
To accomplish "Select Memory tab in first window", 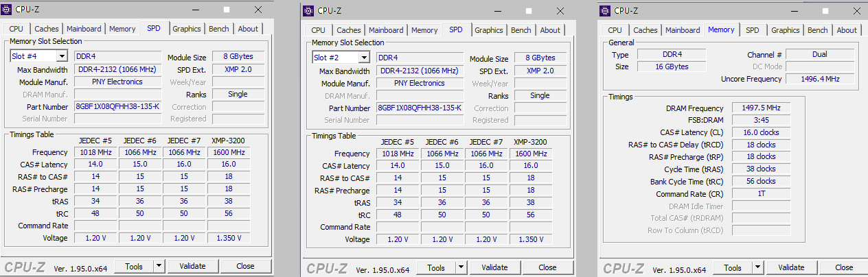I will (x=122, y=29).
